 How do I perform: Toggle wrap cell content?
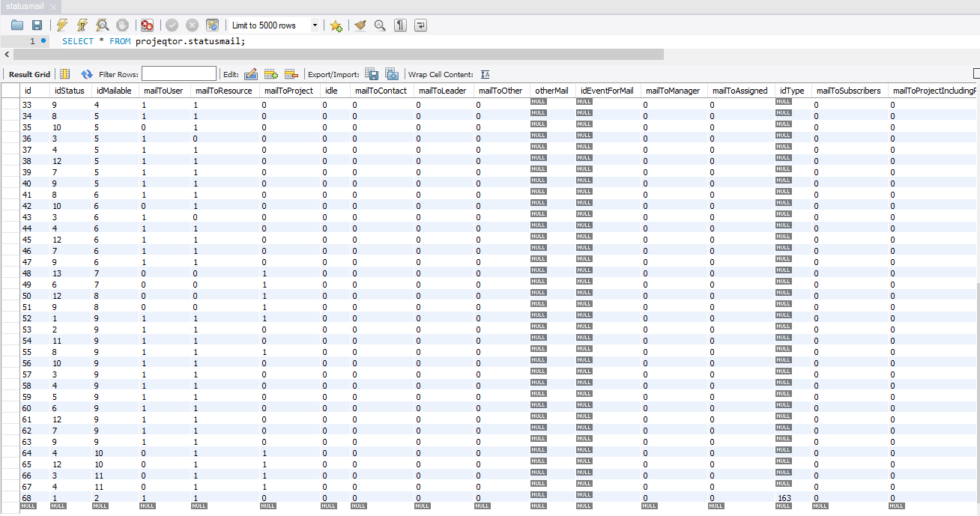click(485, 74)
